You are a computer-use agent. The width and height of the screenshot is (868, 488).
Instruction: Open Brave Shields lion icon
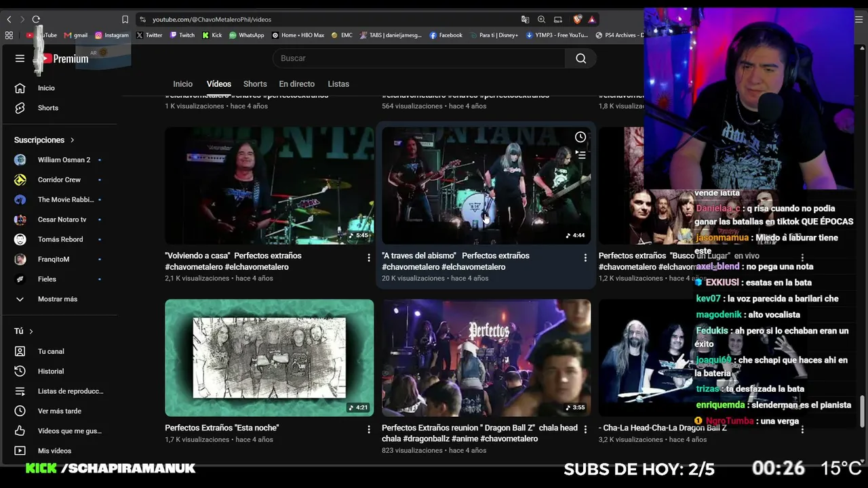coord(577,20)
